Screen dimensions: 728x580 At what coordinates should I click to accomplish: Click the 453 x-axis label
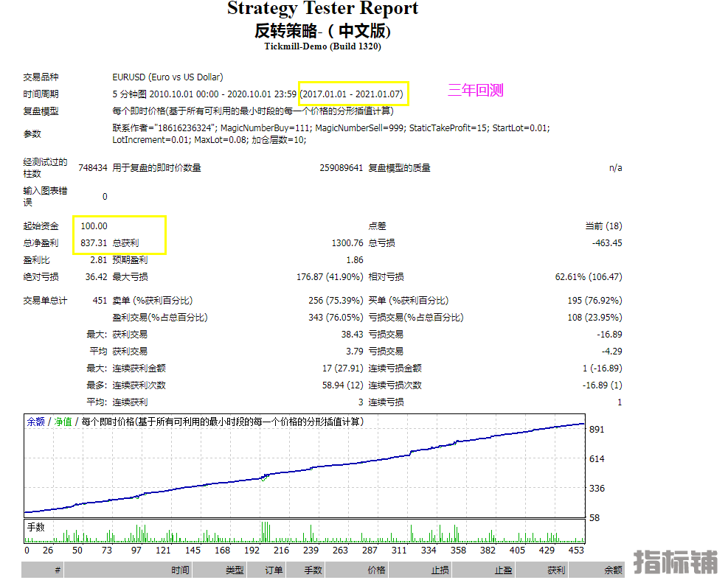point(576,551)
